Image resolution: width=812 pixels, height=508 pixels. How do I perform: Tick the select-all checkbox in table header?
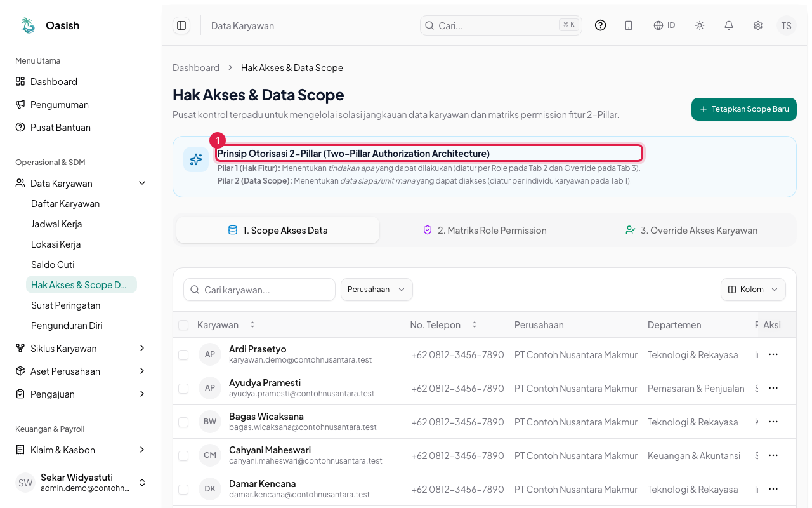(x=183, y=325)
